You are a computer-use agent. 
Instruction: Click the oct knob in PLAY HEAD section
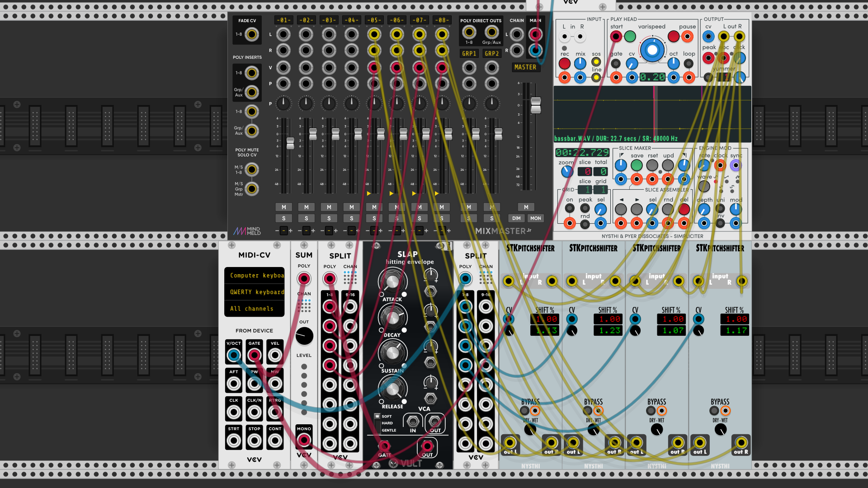coord(674,64)
